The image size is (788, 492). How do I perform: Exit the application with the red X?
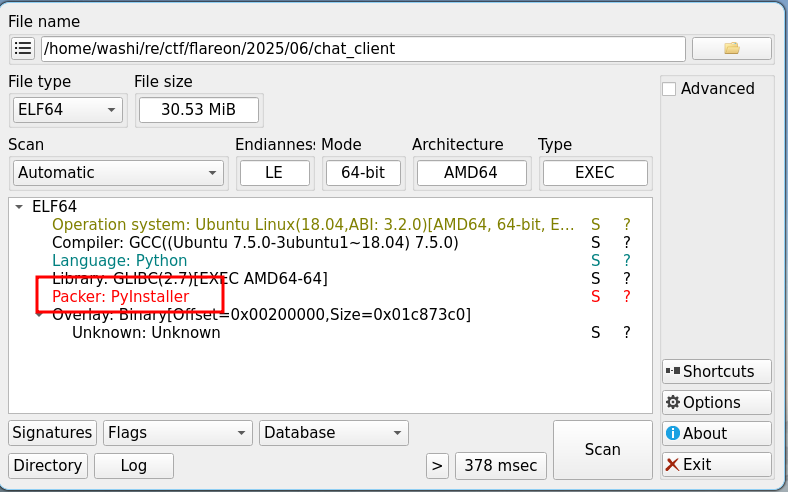[716, 464]
